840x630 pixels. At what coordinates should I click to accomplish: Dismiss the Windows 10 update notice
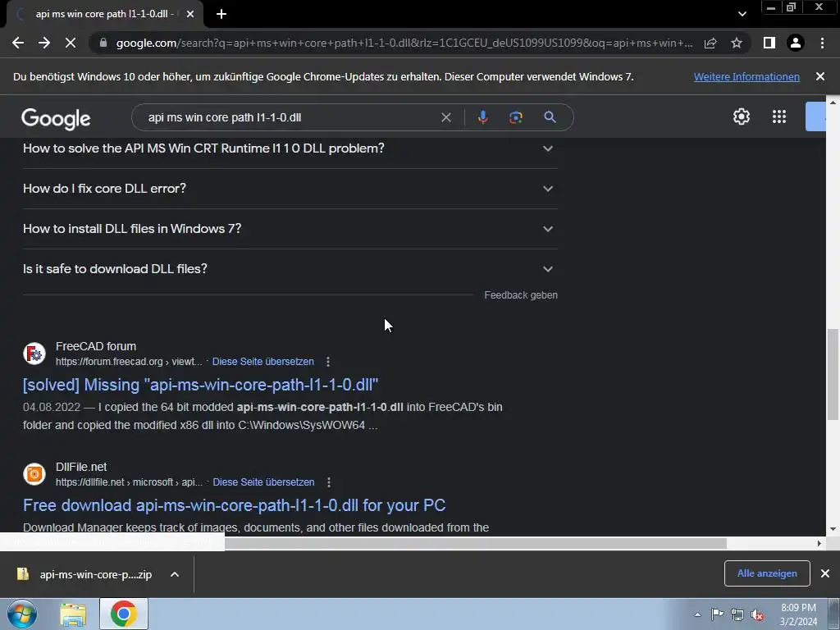[819, 76]
